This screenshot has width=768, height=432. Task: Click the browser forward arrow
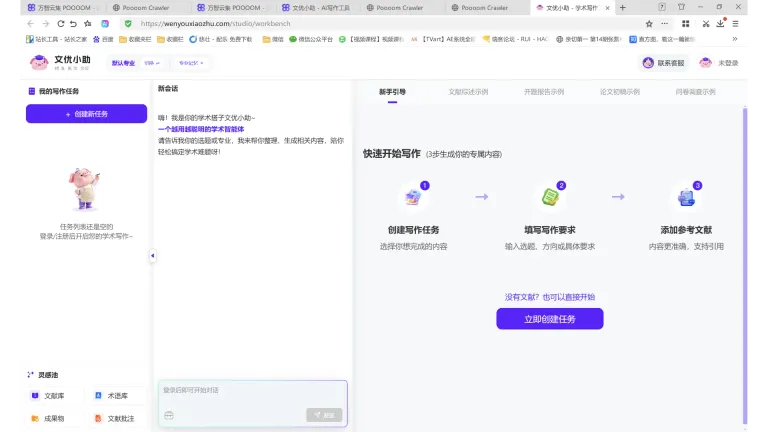(46, 24)
